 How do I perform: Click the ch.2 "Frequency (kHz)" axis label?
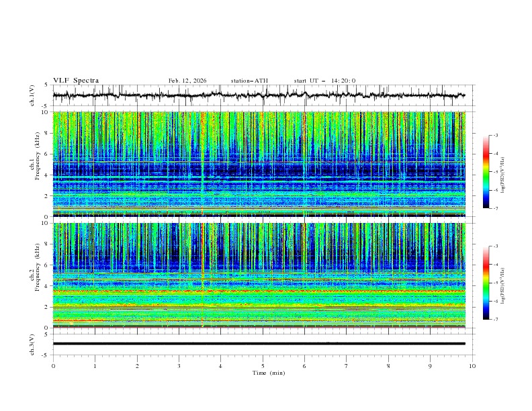coord(38,267)
